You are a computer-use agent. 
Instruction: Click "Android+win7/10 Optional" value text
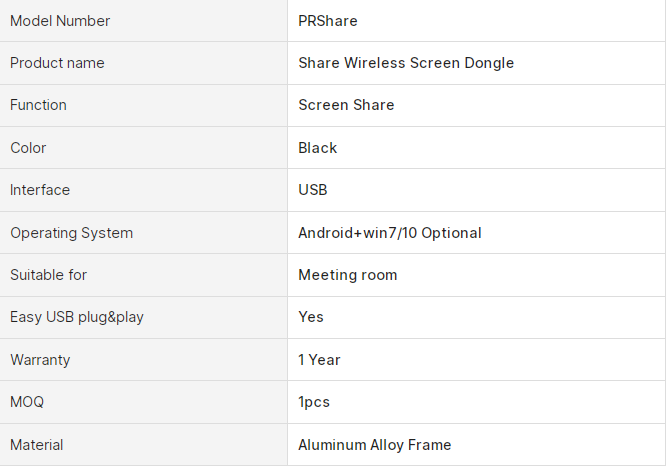390,233
